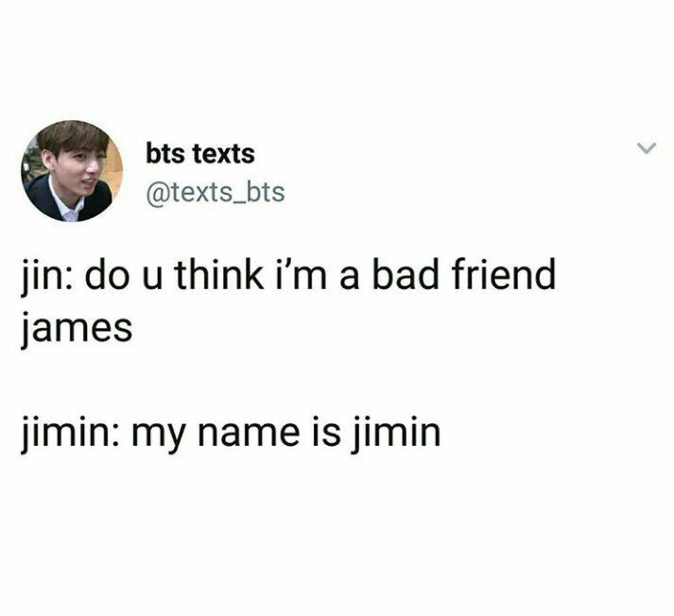Screen dimensions: 674x616
Task: Open the bts texts display name
Action: coord(200,154)
